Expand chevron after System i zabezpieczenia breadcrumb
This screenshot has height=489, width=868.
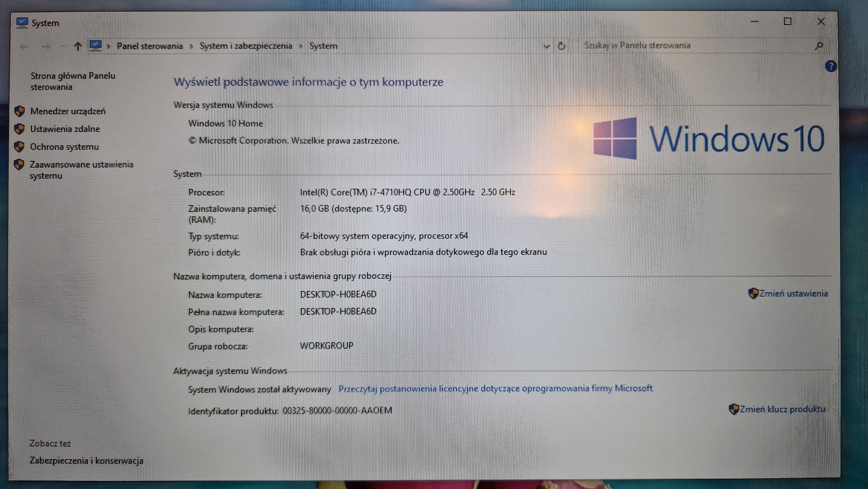(301, 46)
